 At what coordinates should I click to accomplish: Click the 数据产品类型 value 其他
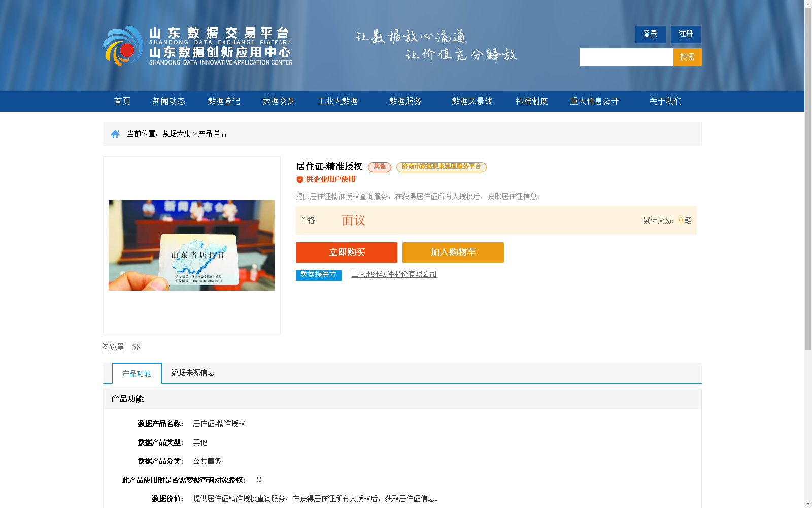click(x=200, y=442)
